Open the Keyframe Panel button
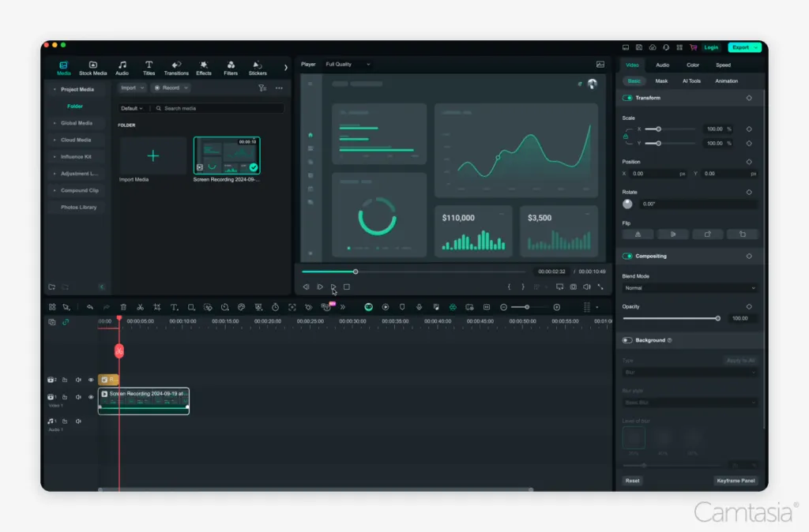The width and height of the screenshot is (809, 532). coord(736,481)
